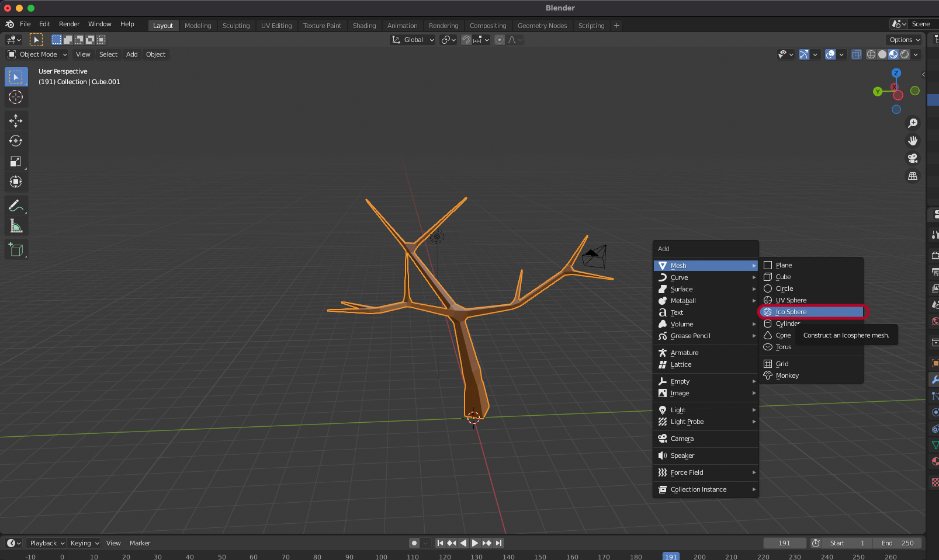This screenshot has height=560, width=939.
Task: Open the Object Mode dropdown
Action: tap(37, 54)
